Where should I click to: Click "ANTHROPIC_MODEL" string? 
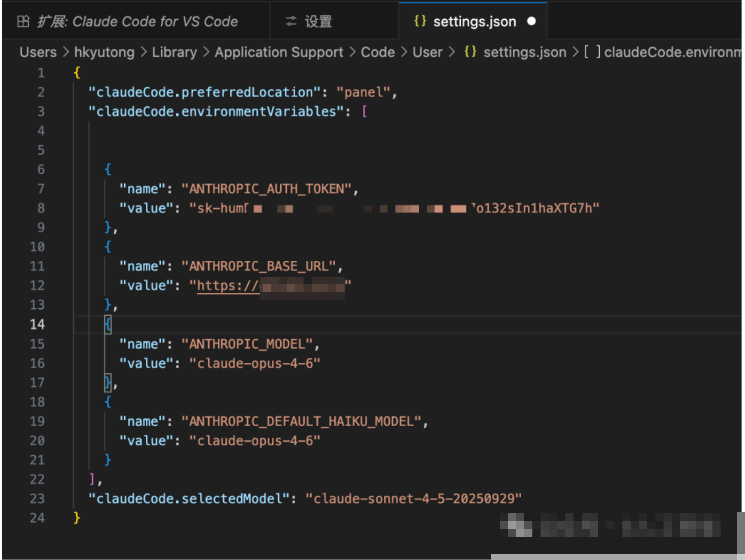[x=247, y=344]
